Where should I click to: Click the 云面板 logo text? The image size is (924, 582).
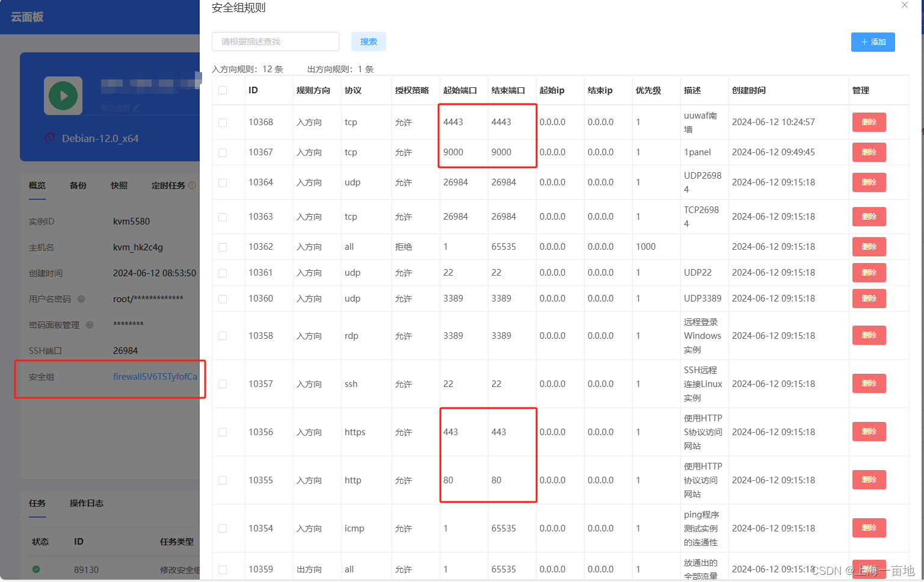27,17
